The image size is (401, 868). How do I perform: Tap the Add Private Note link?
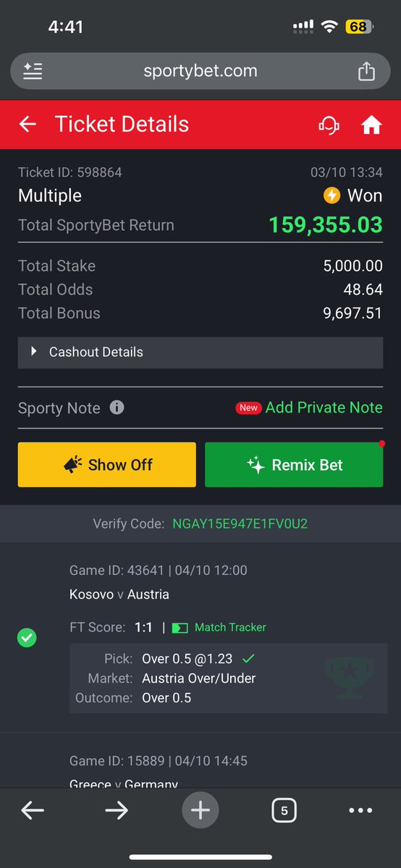coord(324,408)
